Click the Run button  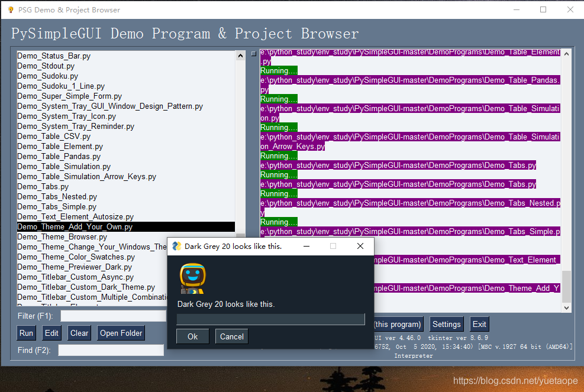click(26, 333)
